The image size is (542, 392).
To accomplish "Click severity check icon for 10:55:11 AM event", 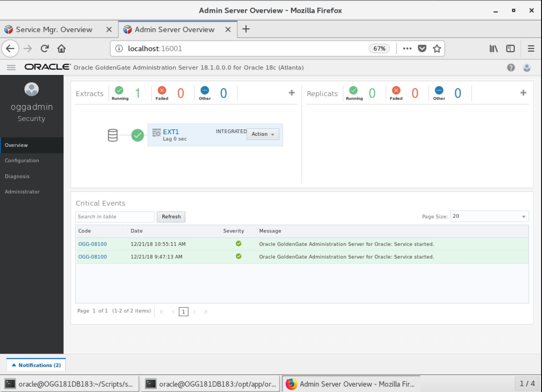I will tap(238, 244).
